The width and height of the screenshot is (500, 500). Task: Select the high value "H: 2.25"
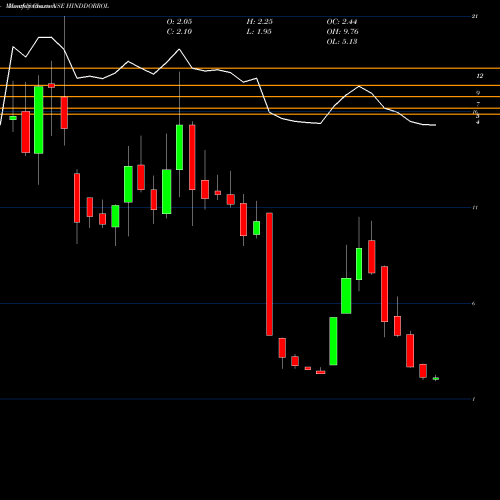[x=260, y=22]
